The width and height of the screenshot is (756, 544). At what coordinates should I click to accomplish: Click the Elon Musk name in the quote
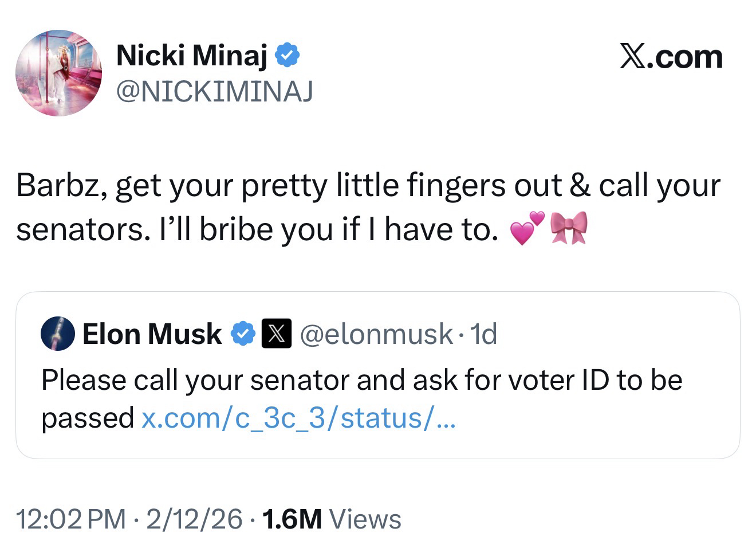point(152,334)
